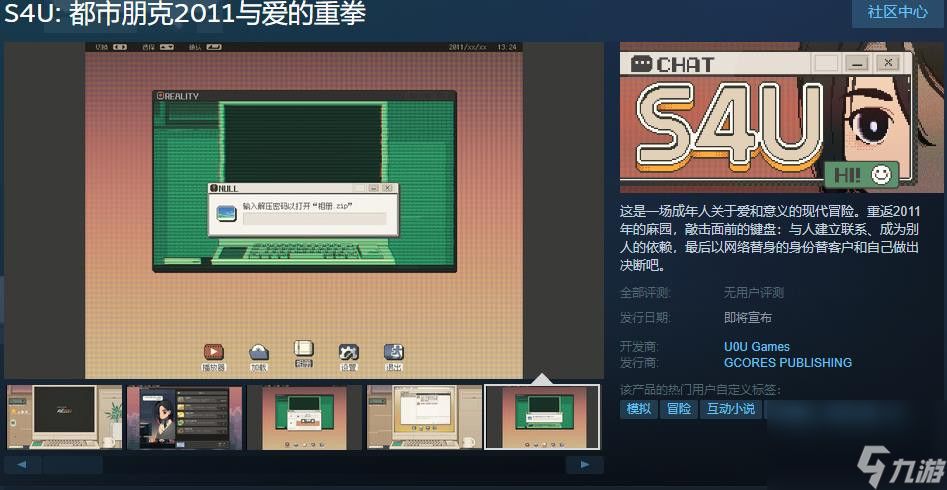Open the U0U Games developer link
The height and width of the screenshot is (490, 947).
757,347
